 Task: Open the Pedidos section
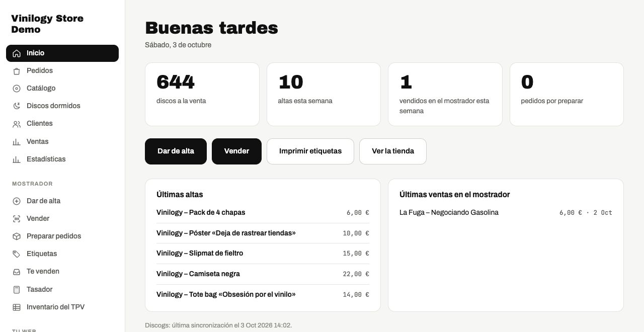pyautogui.click(x=62, y=71)
